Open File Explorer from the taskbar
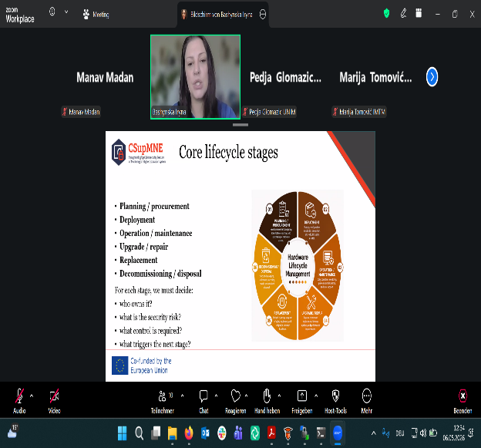 [173, 433]
